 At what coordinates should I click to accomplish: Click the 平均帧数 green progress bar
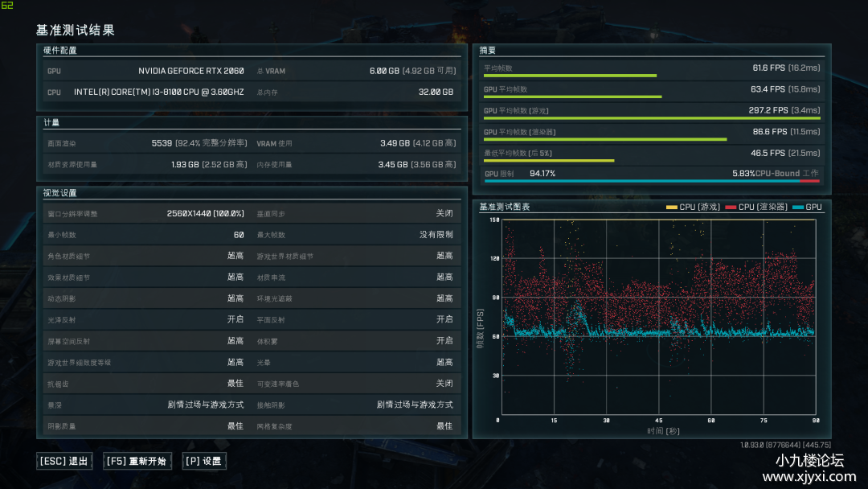tap(570, 76)
